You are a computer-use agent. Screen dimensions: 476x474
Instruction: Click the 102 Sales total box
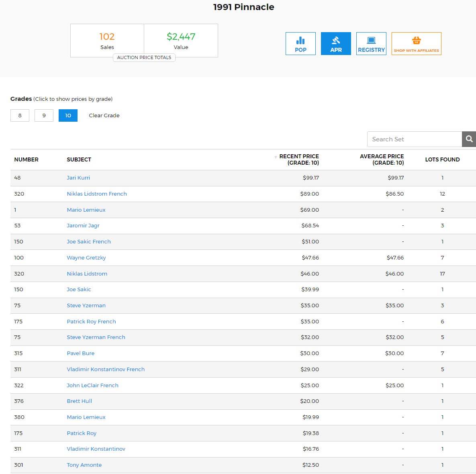point(107,41)
